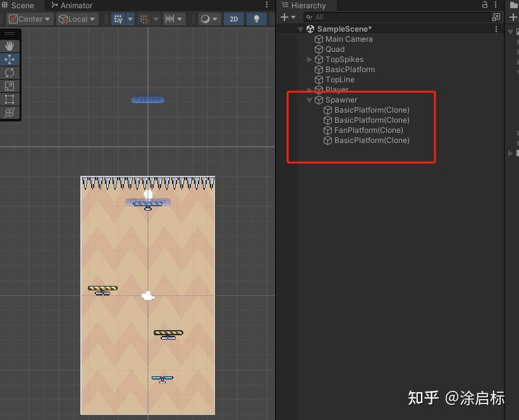
Task: Open snap increment settings
Action: (174, 19)
